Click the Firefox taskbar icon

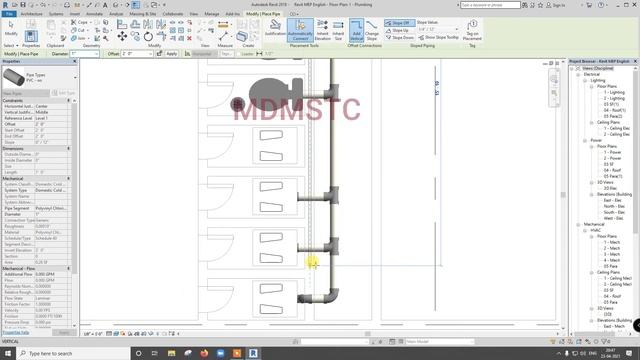tap(204, 353)
